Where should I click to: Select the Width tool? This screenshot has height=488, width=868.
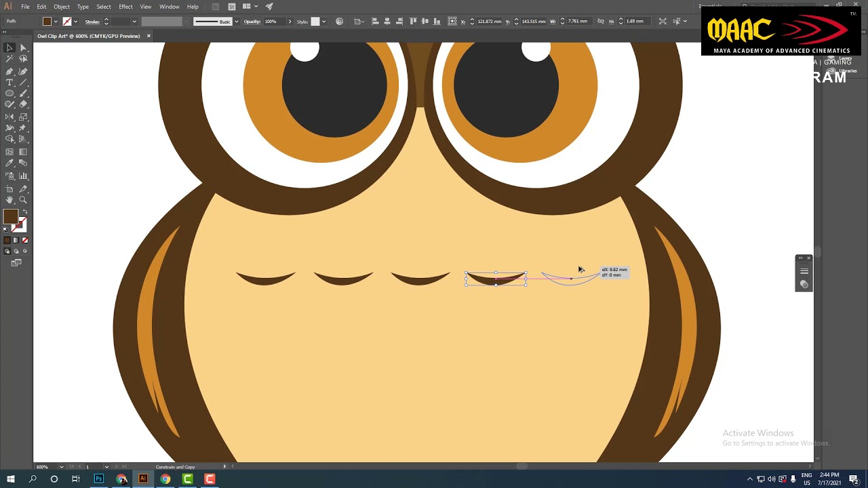click(9, 127)
